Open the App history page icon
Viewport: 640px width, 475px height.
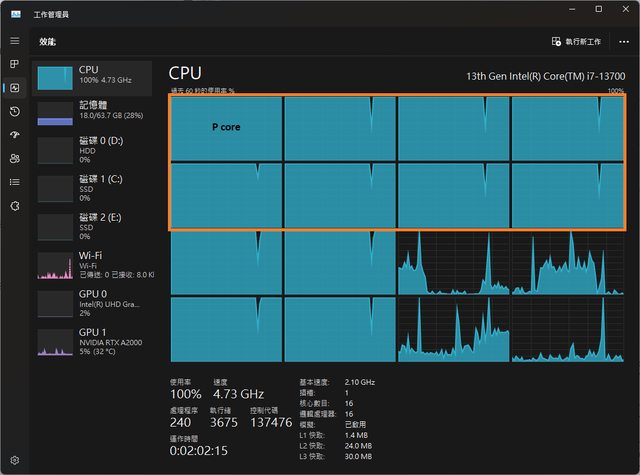14,111
